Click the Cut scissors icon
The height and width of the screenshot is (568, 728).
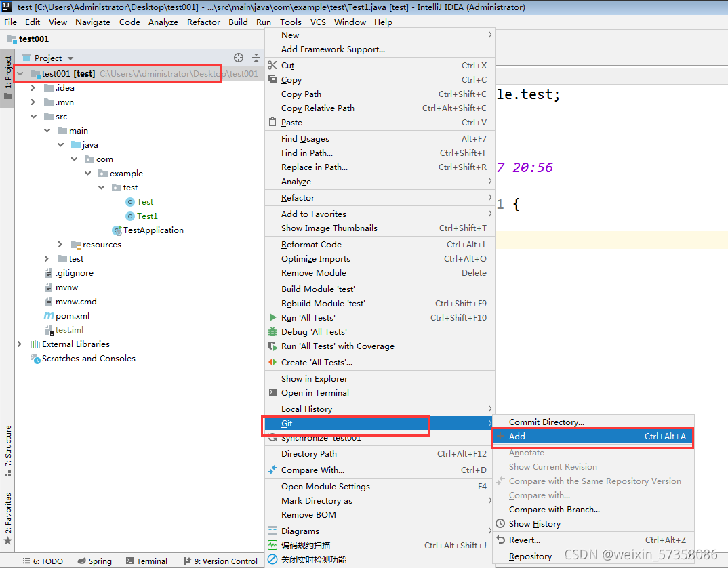pyautogui.click(x=272, y=66)
